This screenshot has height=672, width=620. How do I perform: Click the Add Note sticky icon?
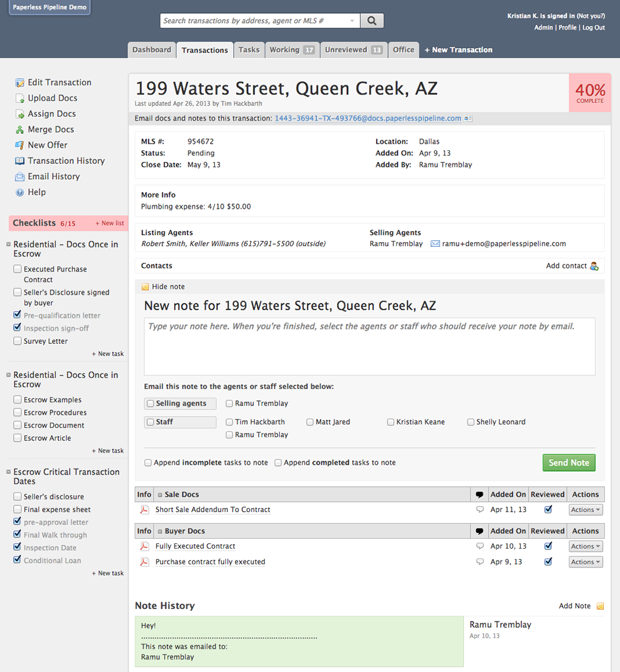click(x=600, y=606)
